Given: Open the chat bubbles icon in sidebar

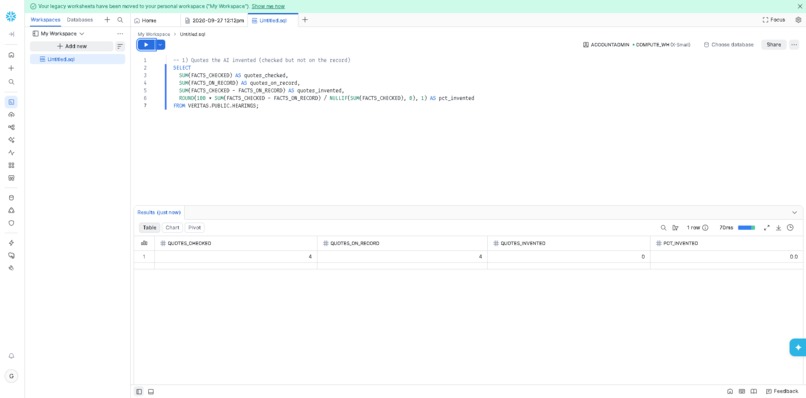Looking at the screenshot, I should (x=11, y=255).
